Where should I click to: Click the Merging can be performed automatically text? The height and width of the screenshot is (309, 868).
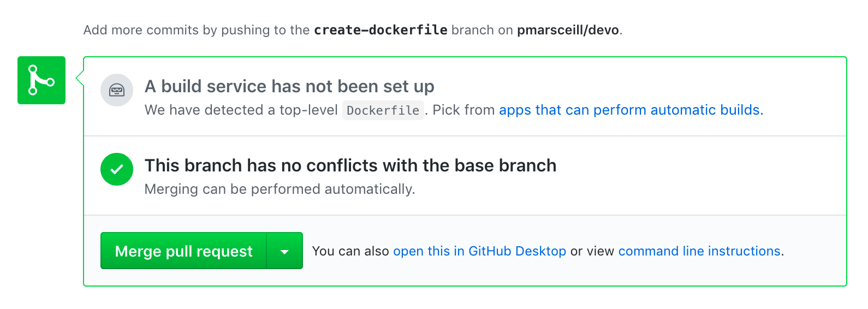point(280,189)
